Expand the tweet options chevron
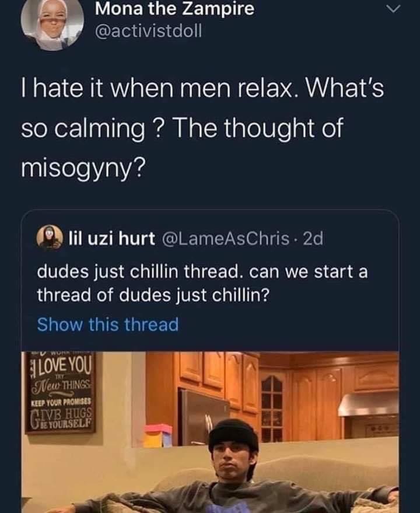Screen dimensions: 420x513 pyautogui.click(x=393, y=9)
